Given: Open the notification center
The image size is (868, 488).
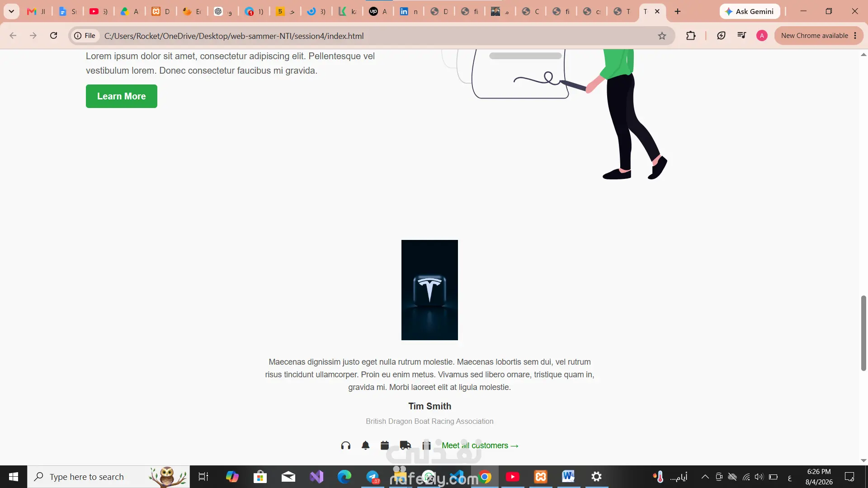Looking at the screenshot, I should point(849,477).
